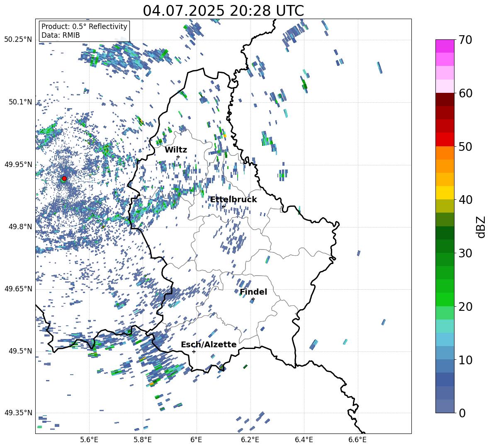The image size is (491, 448).
Task: Click the red radar location marker
Action: [64, 178]
